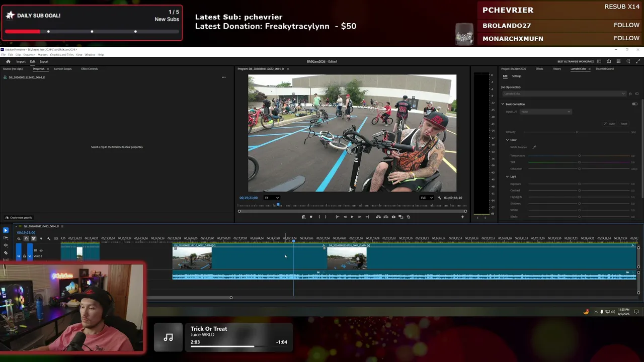Click the Program Monitor playhead marker

pyautogui.click(x=278, y=205)
